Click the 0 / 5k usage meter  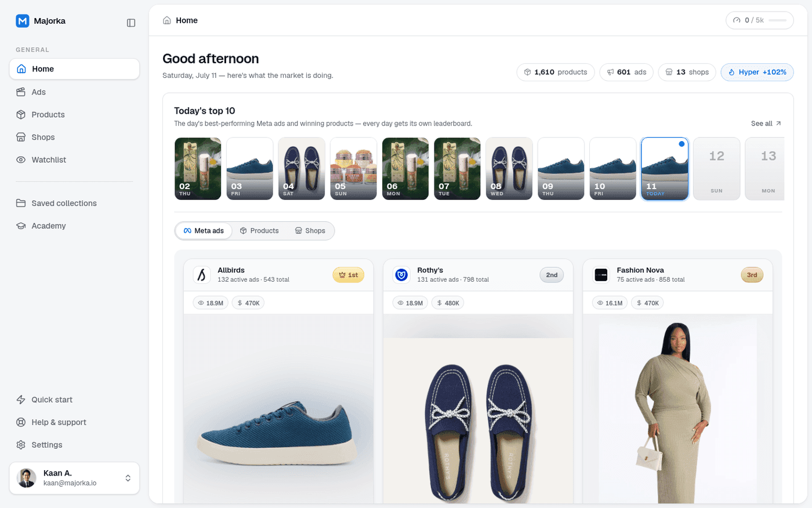click(759, 20)
